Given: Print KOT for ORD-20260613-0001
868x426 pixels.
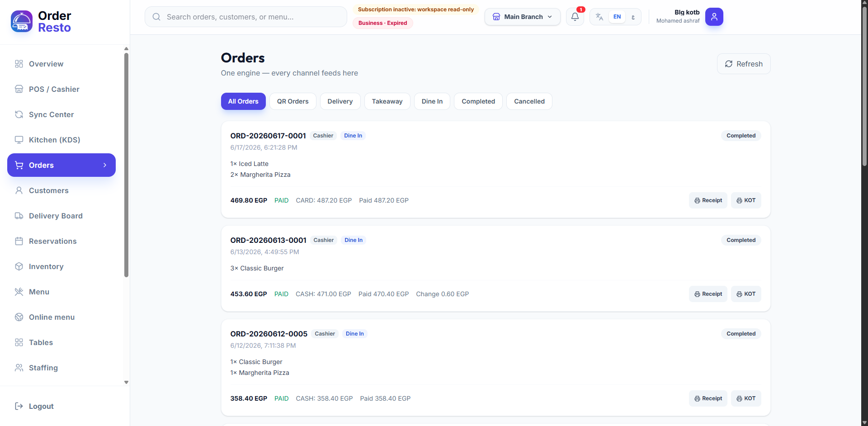Looking at the screenshot, I should coord(746,294).
